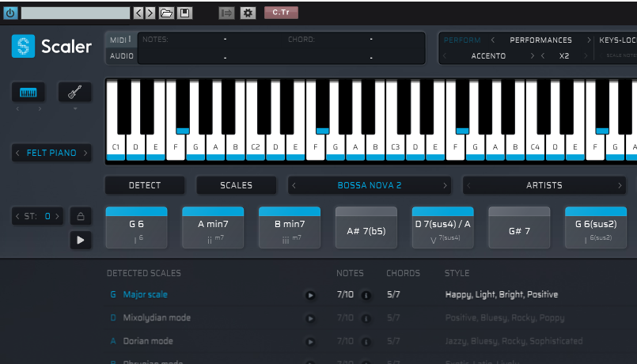Open FELT PIANO instrument list
Image resolution: width=637 pixels, height=364 pixels.
[x=51, y=154]
